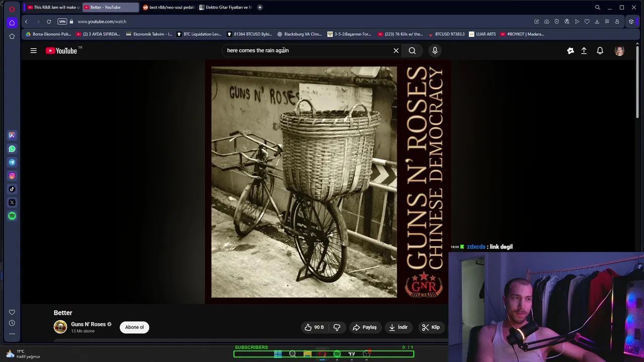
Task: Open TikTok in the Opera sidebar
Action: (12, 189)
